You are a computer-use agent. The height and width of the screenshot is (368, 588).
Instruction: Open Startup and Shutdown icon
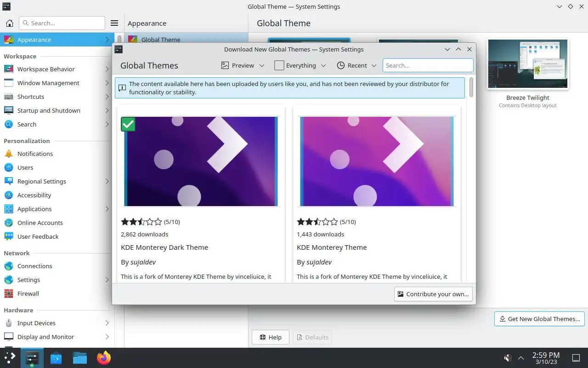(x=9, y=110)
